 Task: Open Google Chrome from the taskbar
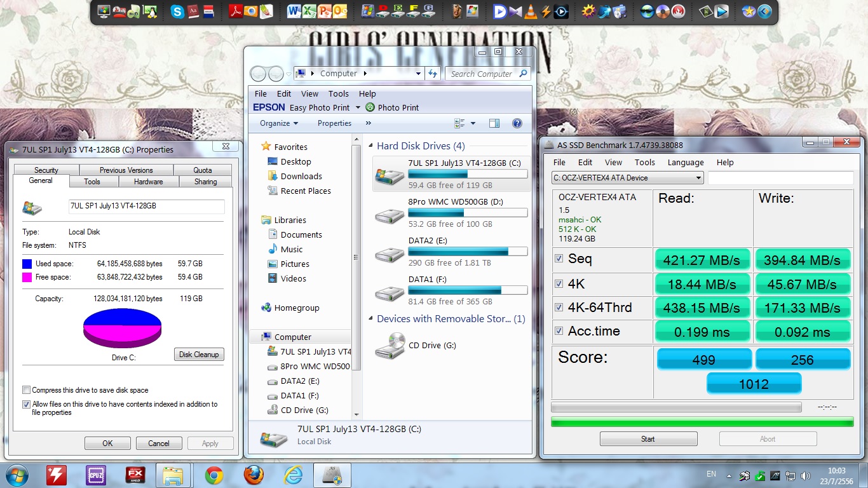214,475
